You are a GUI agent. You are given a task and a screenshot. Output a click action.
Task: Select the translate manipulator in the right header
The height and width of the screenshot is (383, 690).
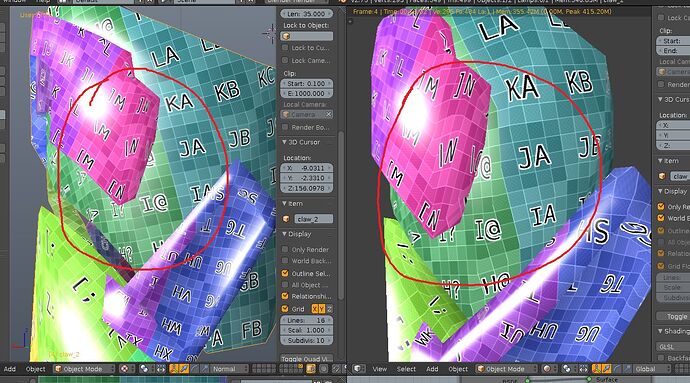tap(607, 369)
